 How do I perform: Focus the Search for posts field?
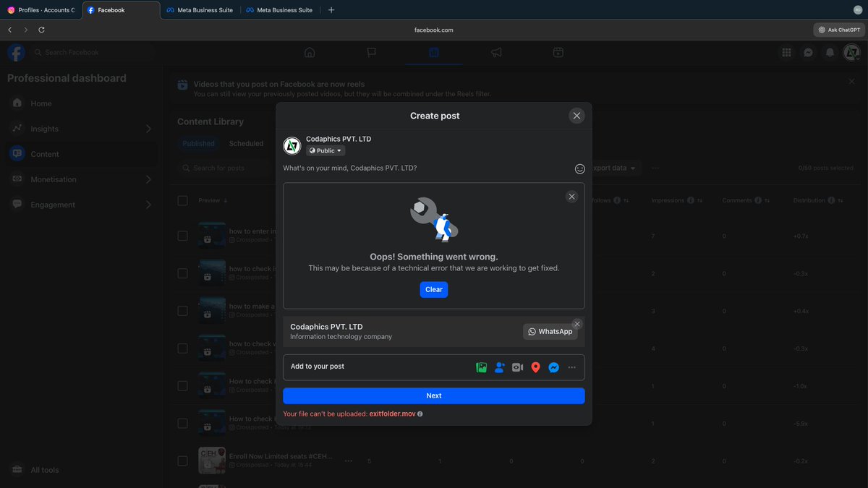228,168
